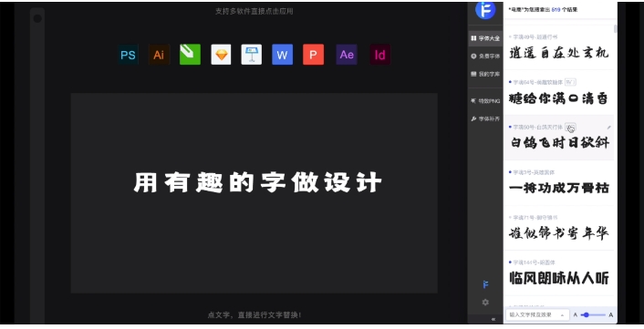Click the font list scrollbar thumb
The width and height of the screenshot is (644, 329).
615,29
